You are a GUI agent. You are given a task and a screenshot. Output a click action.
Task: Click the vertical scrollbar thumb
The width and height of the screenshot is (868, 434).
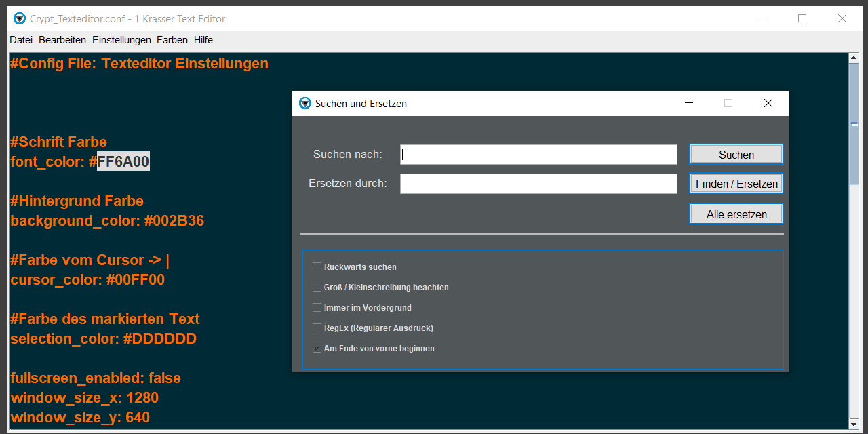click(x=854, y=124)
